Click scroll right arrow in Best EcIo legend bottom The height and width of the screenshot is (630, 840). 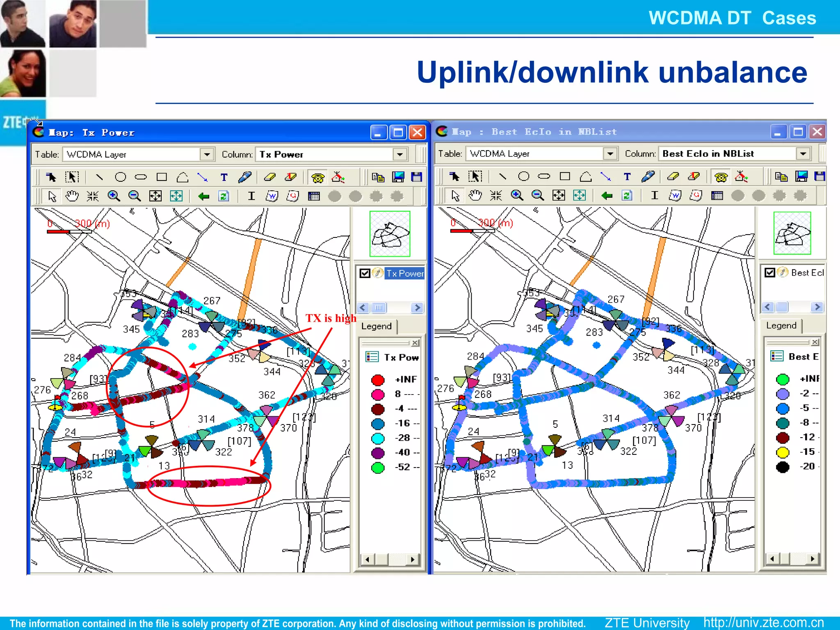(x=813, y=559)
